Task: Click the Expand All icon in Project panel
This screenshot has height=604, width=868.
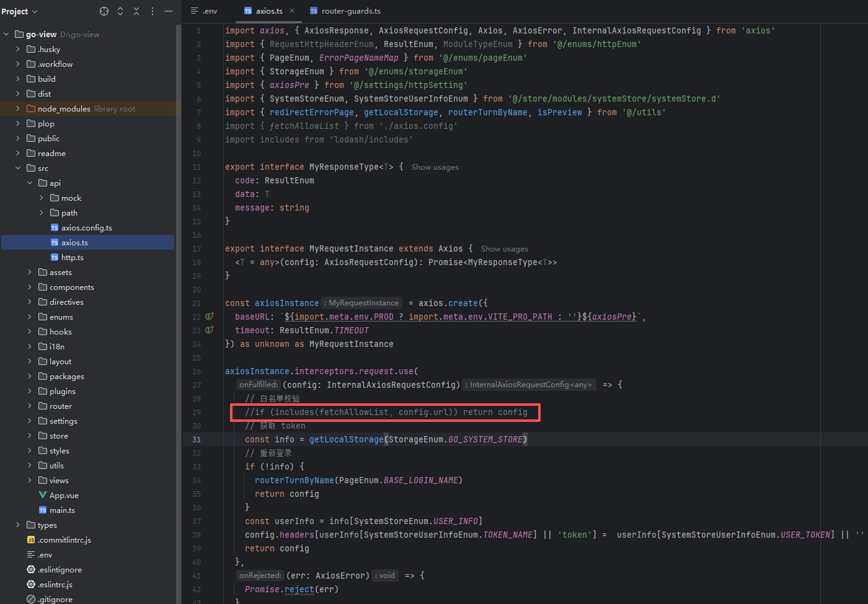Action: coord(120,11)
